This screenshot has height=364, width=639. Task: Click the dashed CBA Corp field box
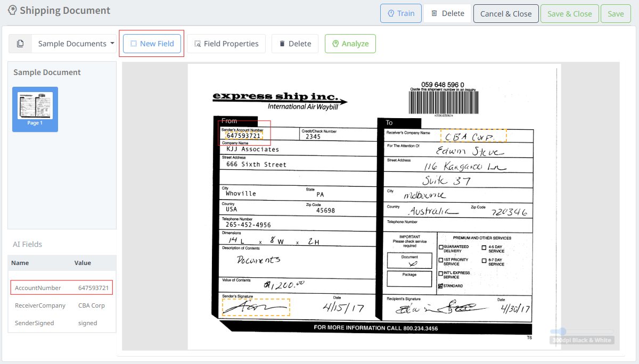tap(473, 136)
